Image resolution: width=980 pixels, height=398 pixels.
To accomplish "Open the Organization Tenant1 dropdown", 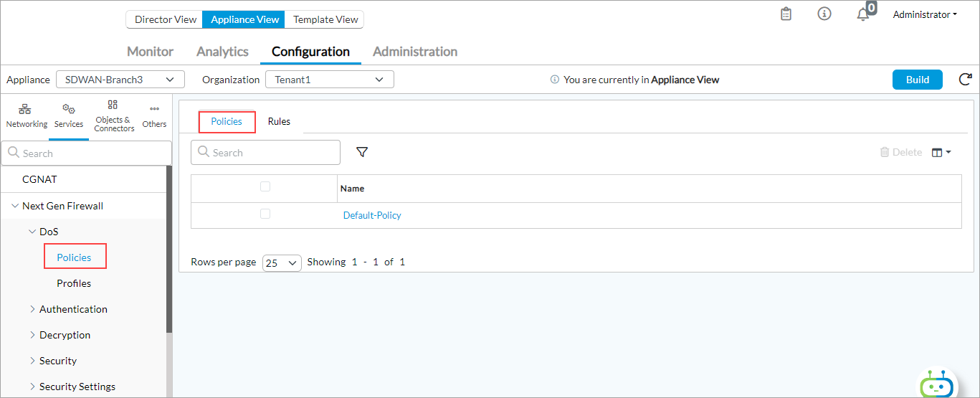I will click(x=329, y=80).
